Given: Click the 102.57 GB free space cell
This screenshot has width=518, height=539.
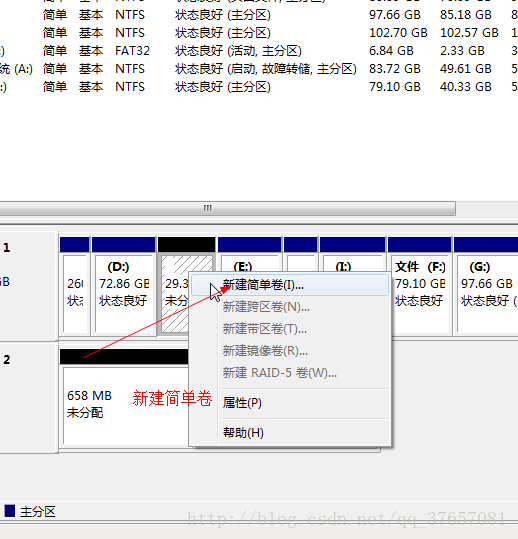Looking at the screenshot, I should pos(469,33).
